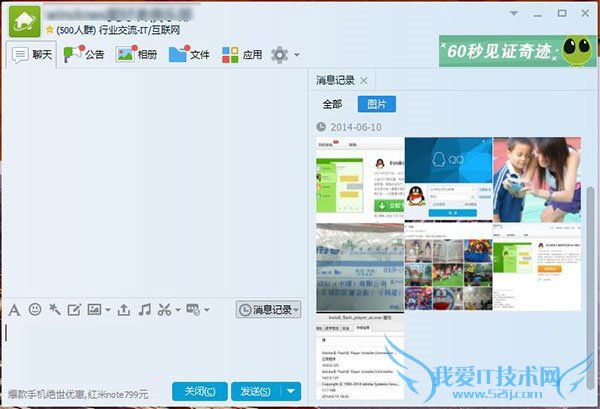600x409 pixels.
Task: Open the photo grid collage thumbnail
Action: pos(448,266)
